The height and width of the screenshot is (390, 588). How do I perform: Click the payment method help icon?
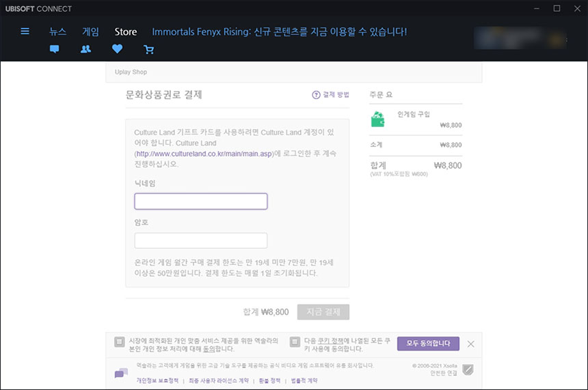coord(316,95)
